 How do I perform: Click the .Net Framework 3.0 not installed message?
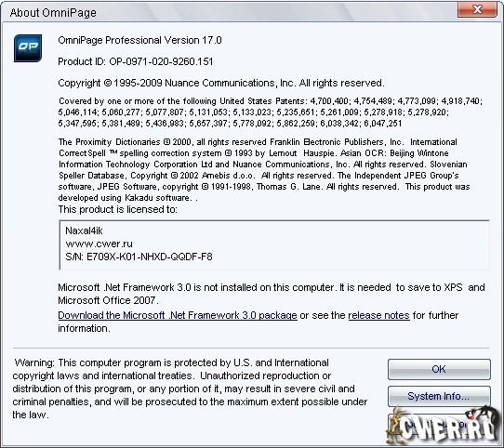click(272, 294)
